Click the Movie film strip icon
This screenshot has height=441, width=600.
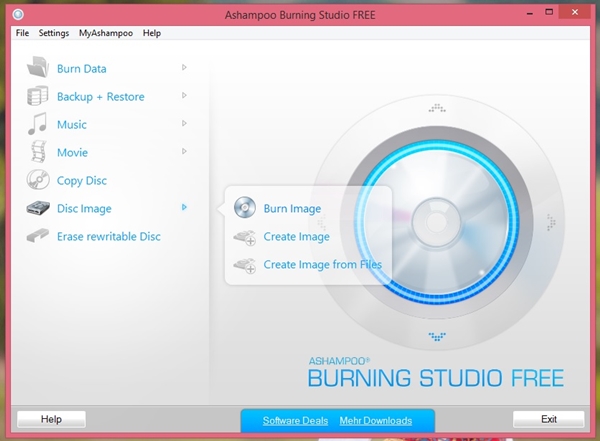[x=38, y=153]
